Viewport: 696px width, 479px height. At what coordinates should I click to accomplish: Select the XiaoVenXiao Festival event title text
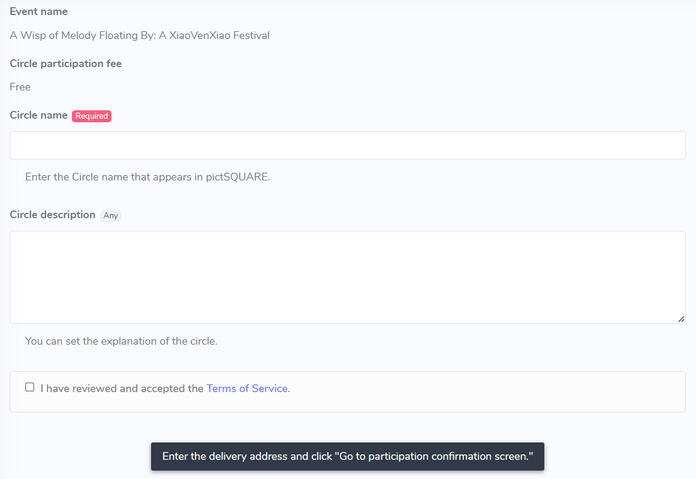(140, 35)
